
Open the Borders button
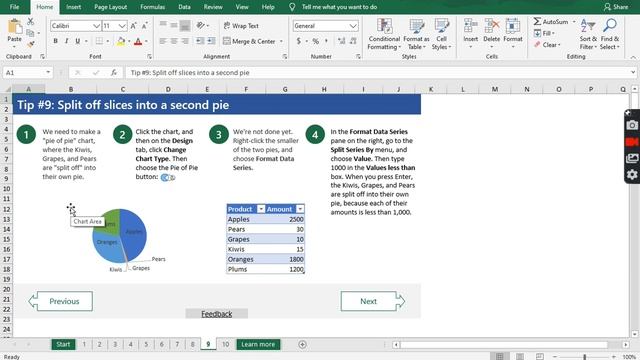[x=99, y=41]
